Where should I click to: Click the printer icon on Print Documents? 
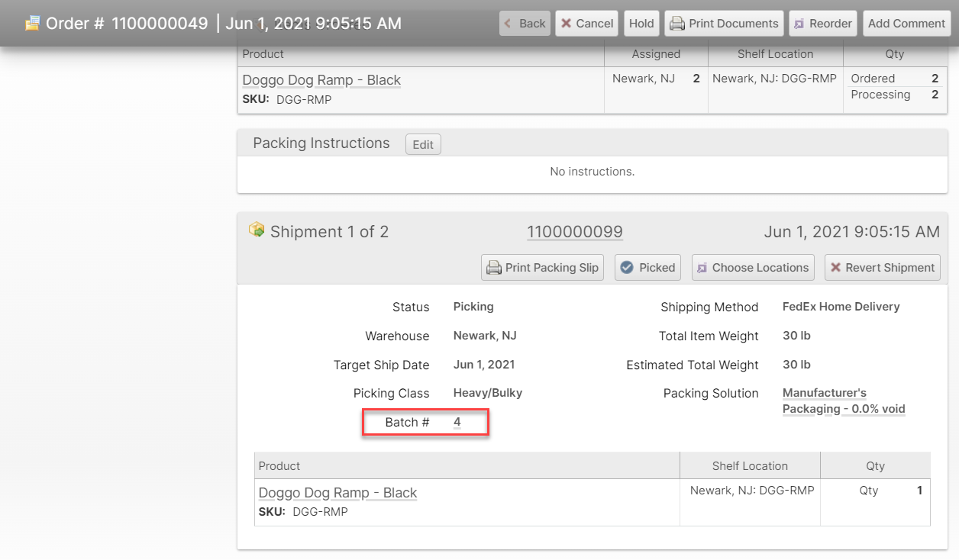tap(677, 24)
